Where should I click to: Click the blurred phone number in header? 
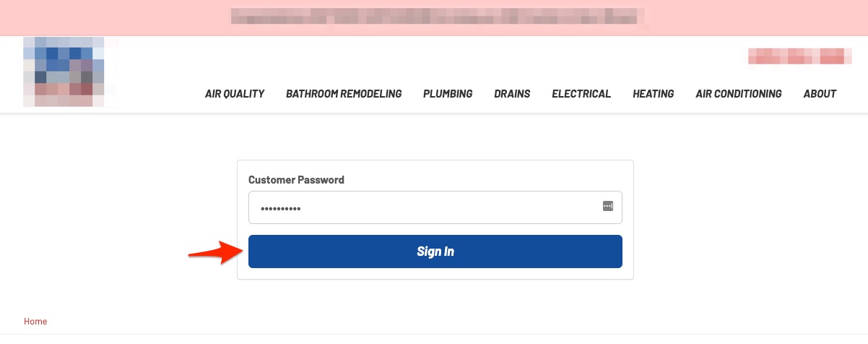pyautogui.click(x=795, y=56)
